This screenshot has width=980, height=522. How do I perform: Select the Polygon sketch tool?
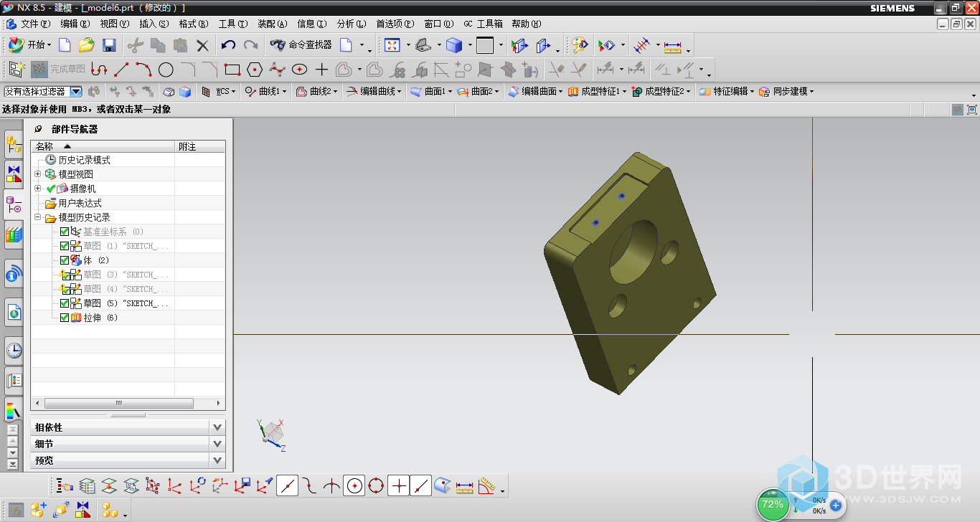click(x=255, y=70)
